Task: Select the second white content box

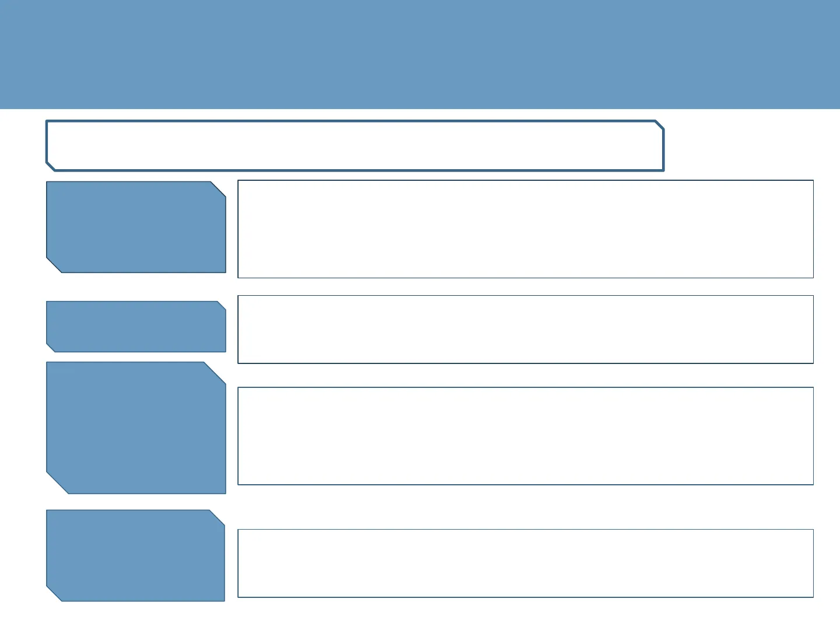Action: (525, 329)
